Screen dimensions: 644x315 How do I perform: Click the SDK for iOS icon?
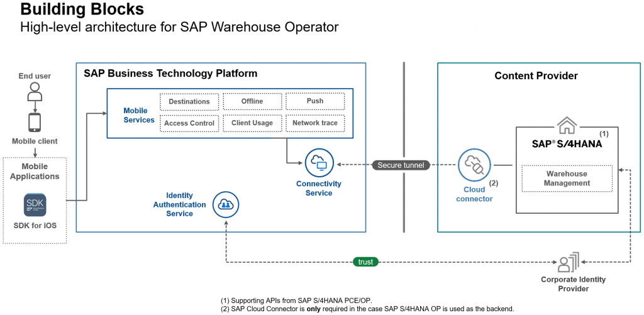[x=35, y=204]
